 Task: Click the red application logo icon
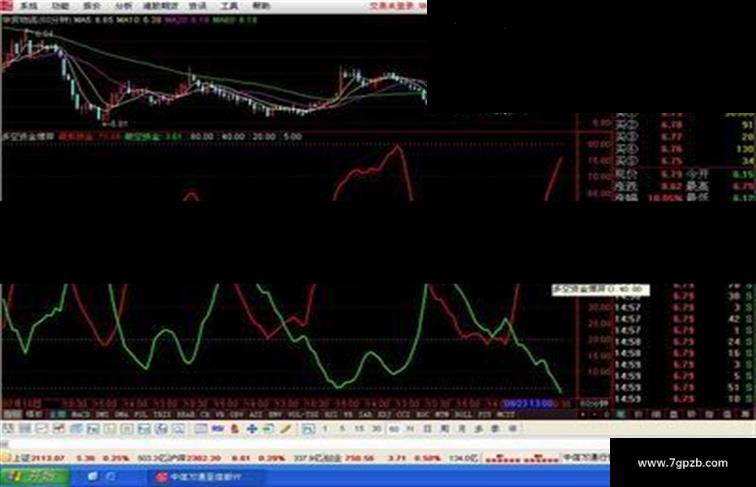point(7,6)
